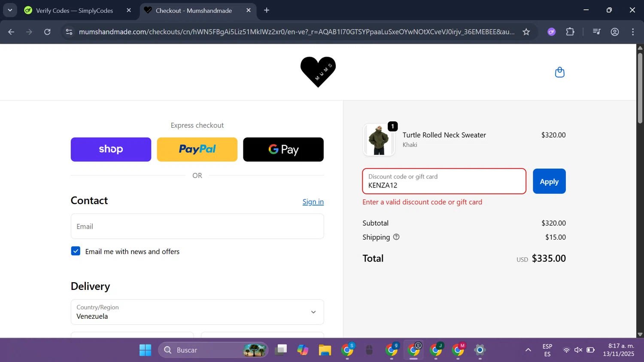Screen dimensions: 644x362
Task: Click the scrollbar down arrow
Action: [640, 334]
